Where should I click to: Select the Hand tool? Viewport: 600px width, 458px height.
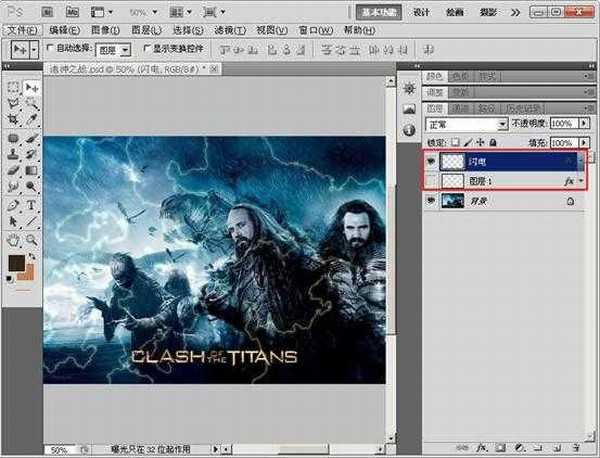[13, 239]
